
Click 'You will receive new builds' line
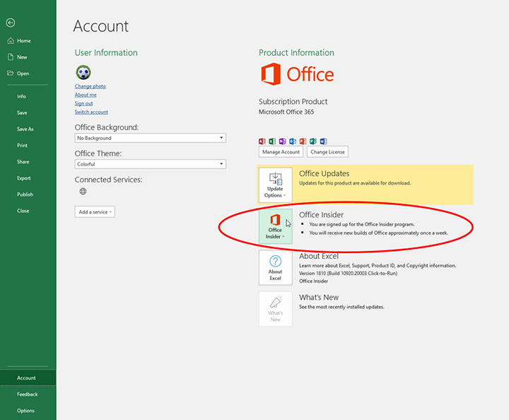pos(378,233)
